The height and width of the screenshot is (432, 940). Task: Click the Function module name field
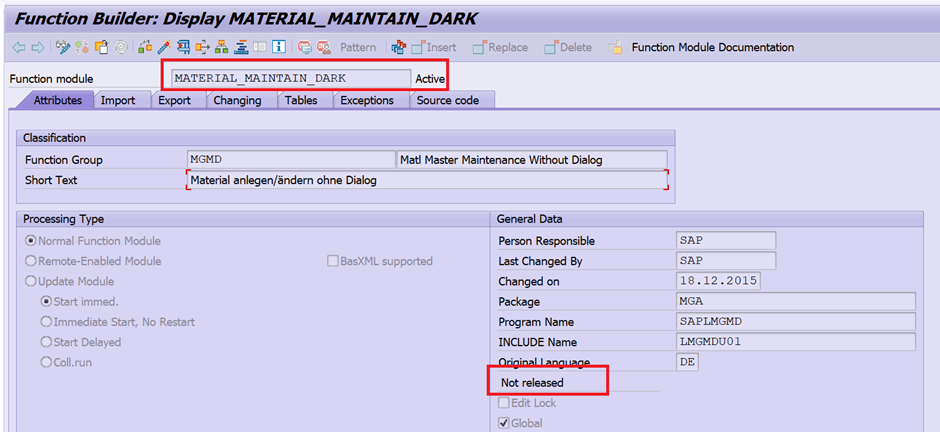coord(289,78)
